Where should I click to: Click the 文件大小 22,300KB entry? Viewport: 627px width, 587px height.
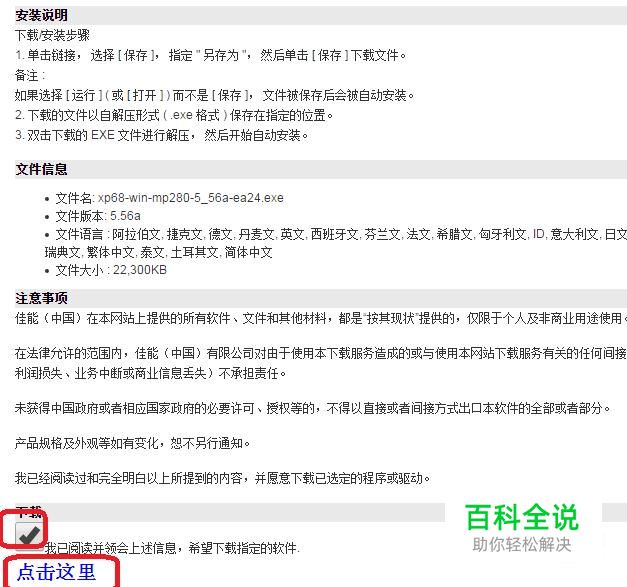(x=111, y=270)
